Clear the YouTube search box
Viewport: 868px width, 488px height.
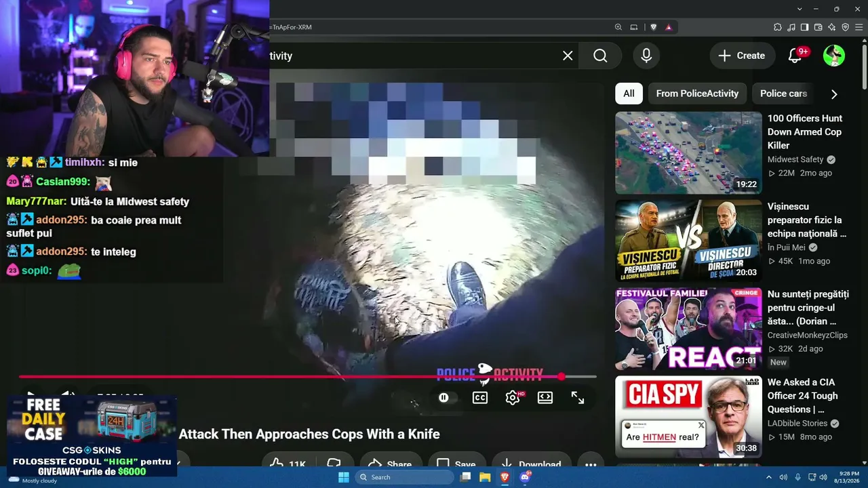(x=568, y=56)
